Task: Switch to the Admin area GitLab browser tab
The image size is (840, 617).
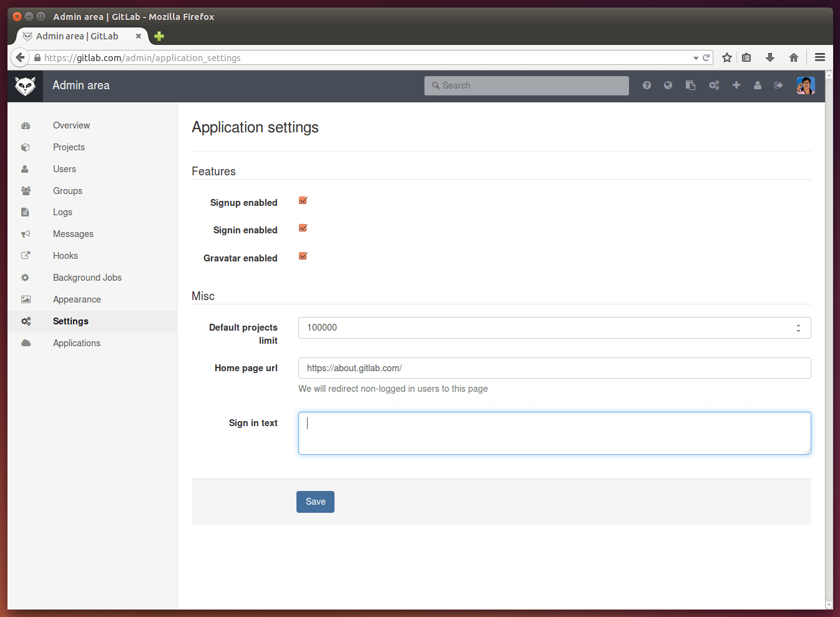Action: point(75,36)
